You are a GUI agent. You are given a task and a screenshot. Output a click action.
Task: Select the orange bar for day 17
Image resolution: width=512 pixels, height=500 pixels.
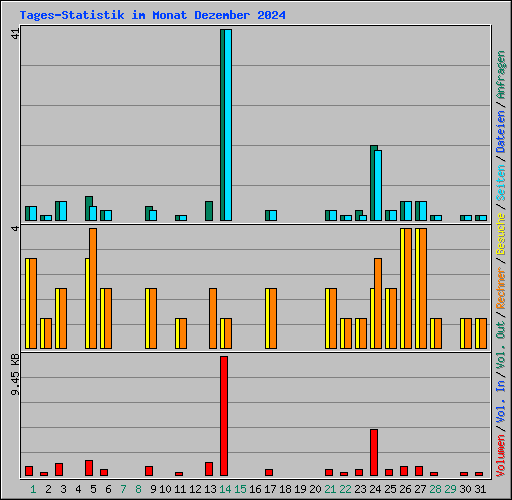273,319
